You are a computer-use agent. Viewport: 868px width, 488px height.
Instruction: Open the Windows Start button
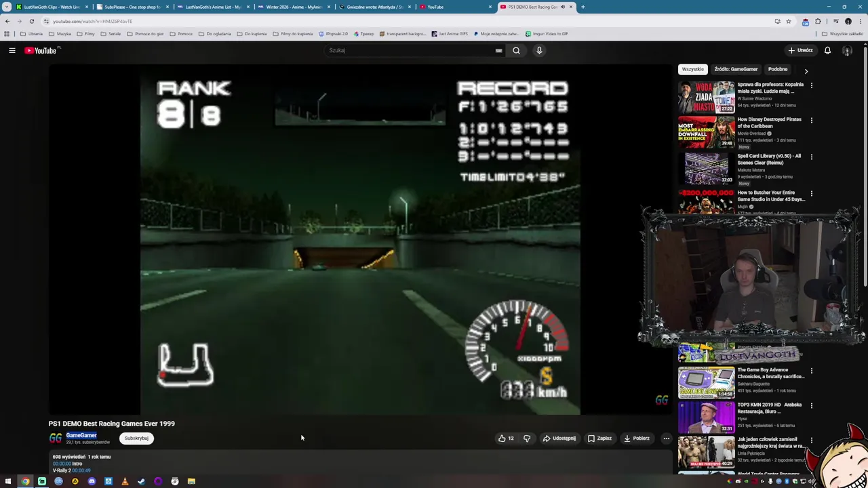point(8,481)
